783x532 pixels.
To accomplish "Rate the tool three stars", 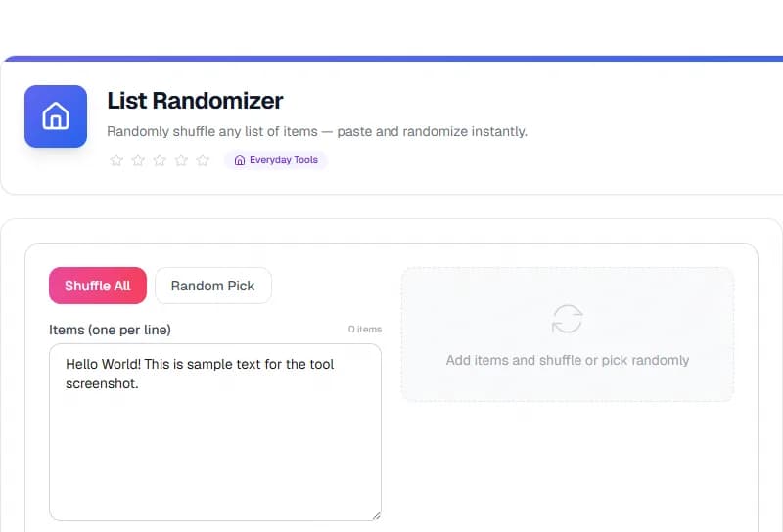I will coord(160,160).
